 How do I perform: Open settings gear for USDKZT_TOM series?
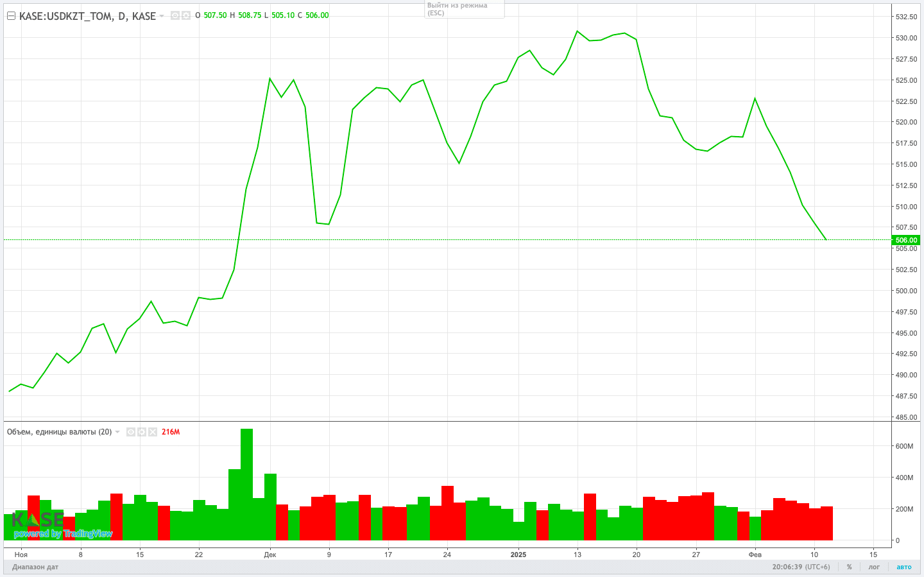pos(186,15)
